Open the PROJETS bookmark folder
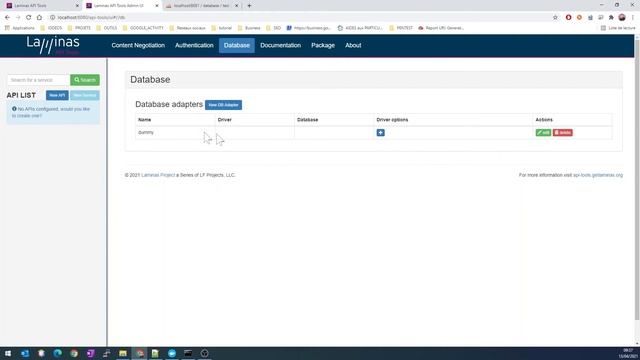This screenshot has width=640, height=360. coord(79,28)
